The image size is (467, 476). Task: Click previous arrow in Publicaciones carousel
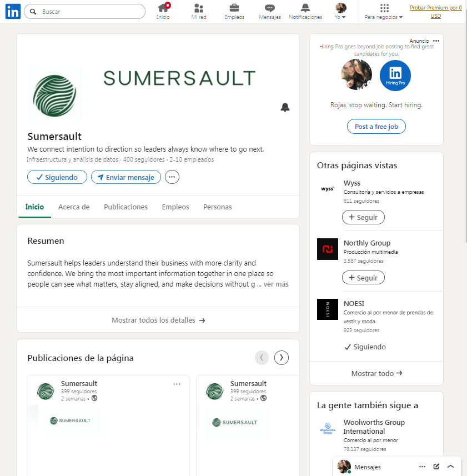pyautogui.click(x=262, y=358)
